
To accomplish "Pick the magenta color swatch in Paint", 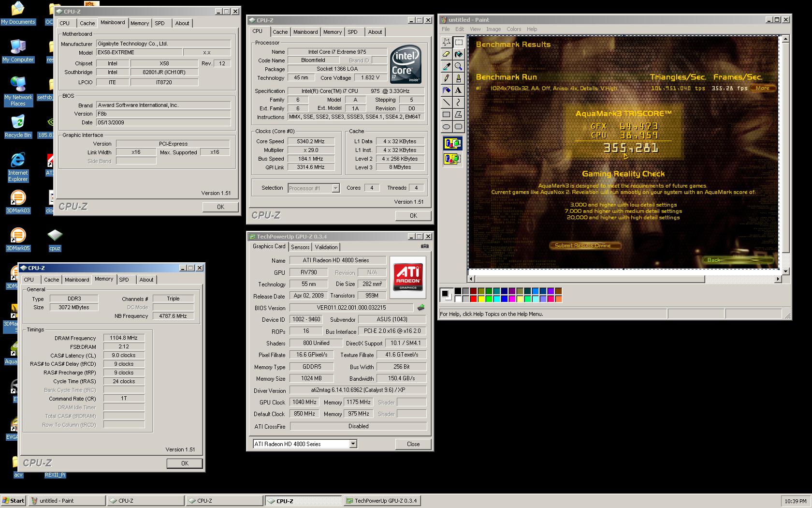I will pos(512,299).
